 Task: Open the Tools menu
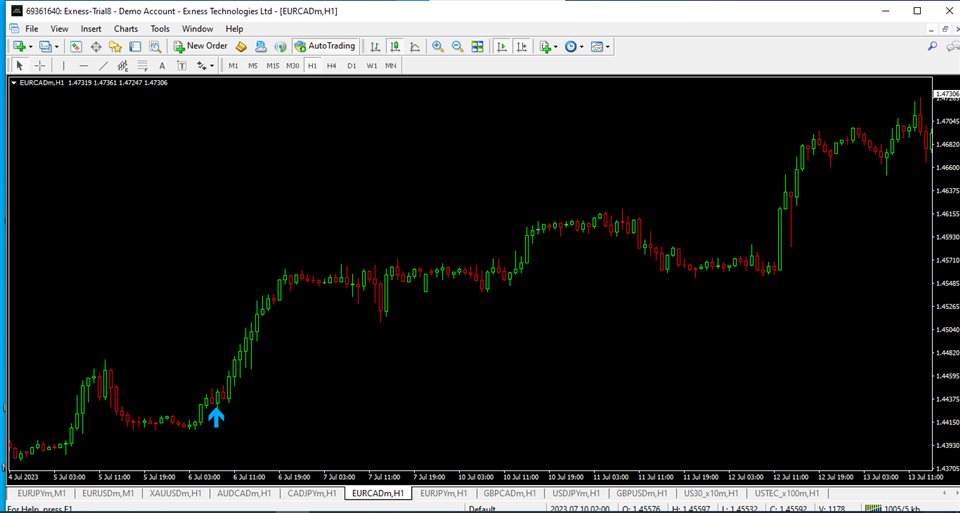(160, 29)
